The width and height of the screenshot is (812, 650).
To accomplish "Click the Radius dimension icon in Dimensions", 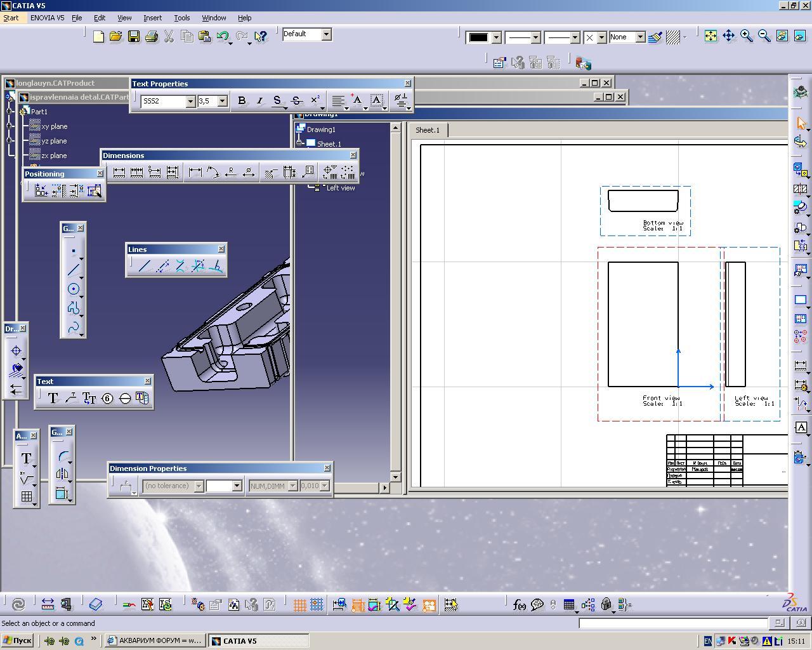I will tap(231, 172).
